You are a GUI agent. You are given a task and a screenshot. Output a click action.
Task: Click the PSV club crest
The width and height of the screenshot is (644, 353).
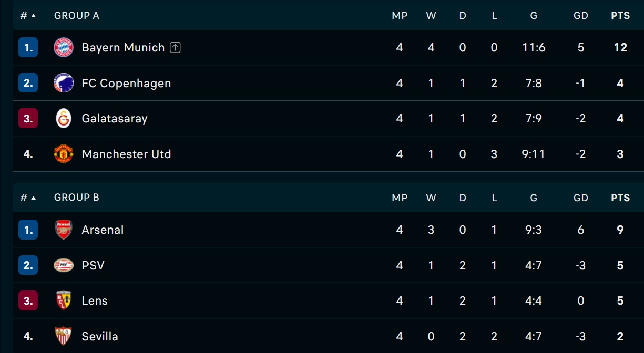(x=64, y=265)
